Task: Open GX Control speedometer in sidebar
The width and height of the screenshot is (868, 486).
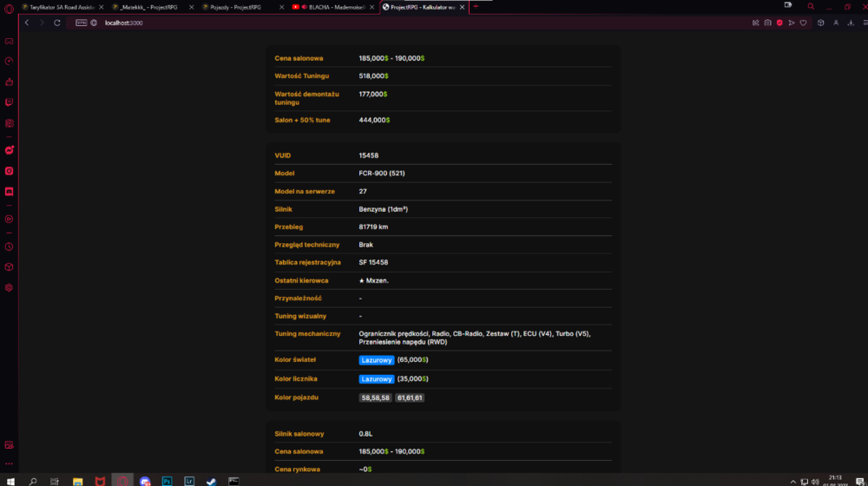Action: coord(9,62)
